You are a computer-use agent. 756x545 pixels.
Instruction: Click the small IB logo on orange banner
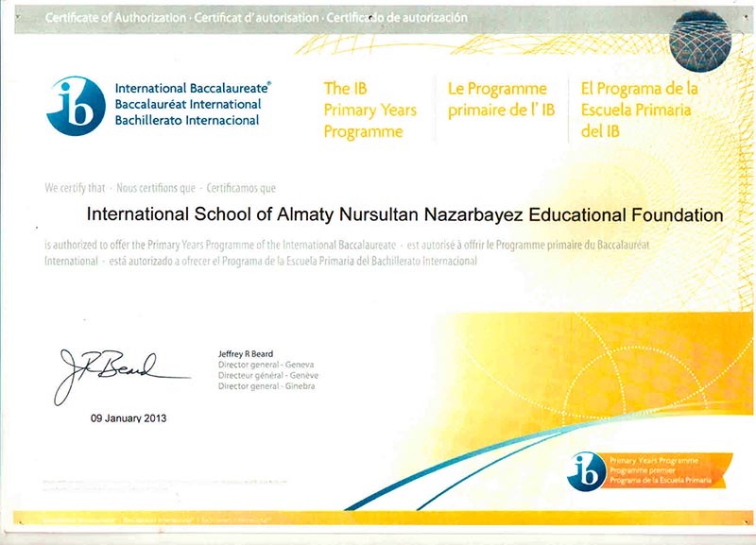pos(586,471)
